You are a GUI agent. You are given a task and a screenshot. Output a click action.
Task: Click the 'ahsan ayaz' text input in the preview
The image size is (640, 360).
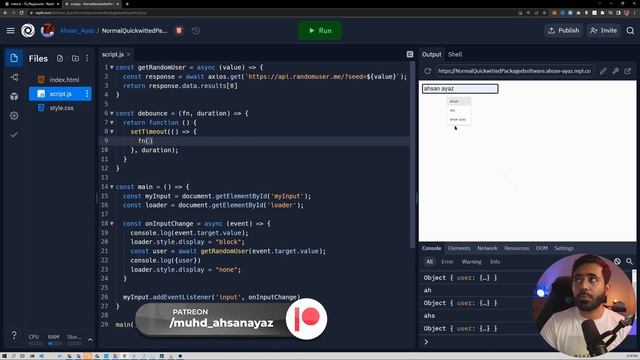(460, 89)
